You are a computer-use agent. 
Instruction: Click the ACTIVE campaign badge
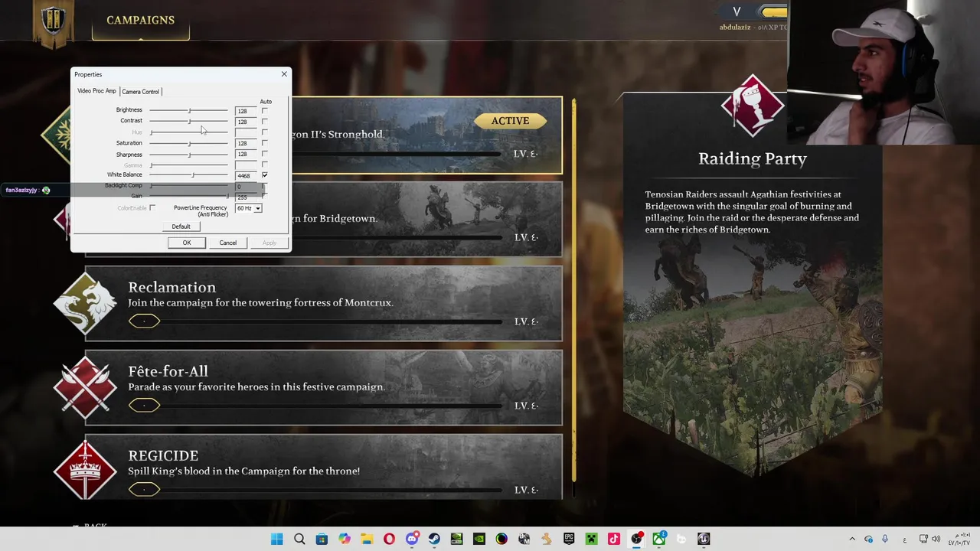coord(511,121)
